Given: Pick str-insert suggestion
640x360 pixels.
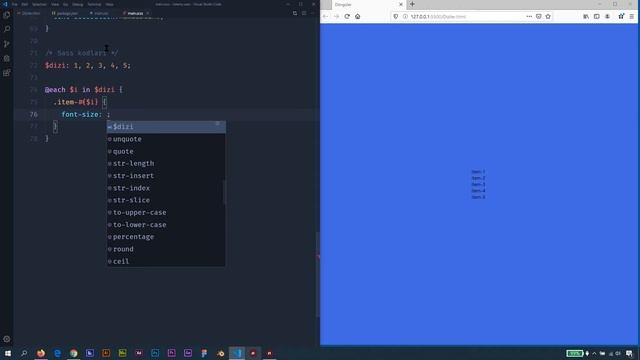Looking at the screenshot, I should (x=166, y=176).
